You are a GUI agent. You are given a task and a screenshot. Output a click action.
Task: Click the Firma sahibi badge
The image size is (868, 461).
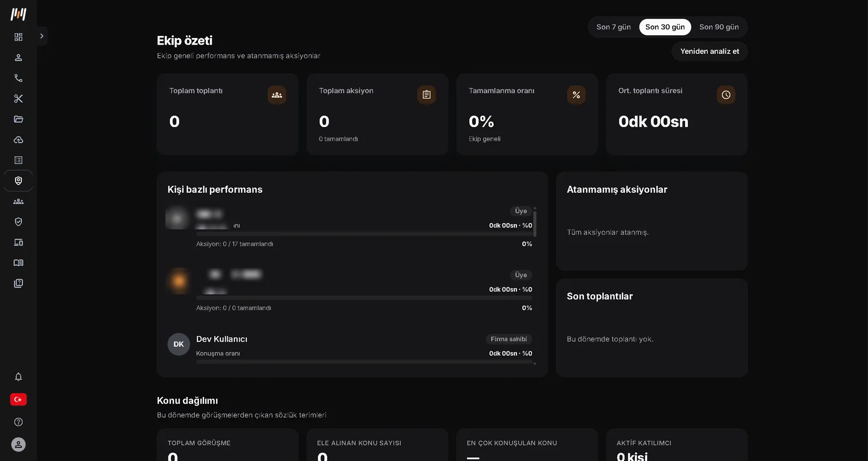point(509,339)
